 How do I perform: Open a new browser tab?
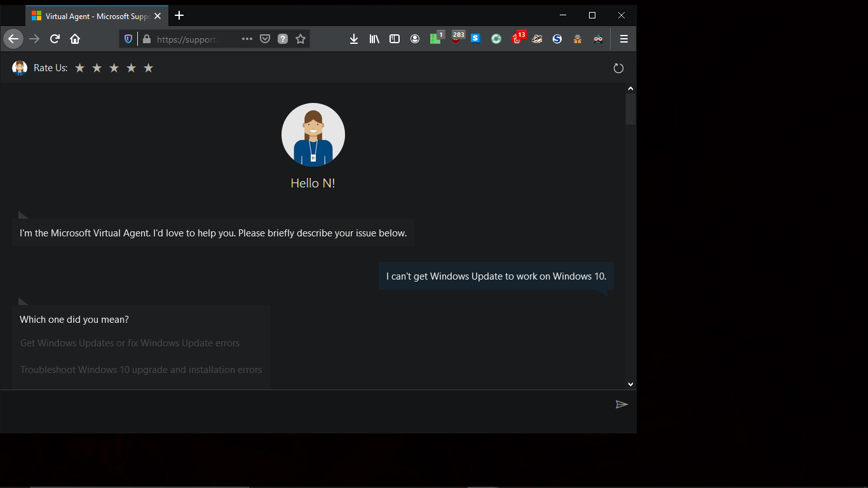(179, 15)
